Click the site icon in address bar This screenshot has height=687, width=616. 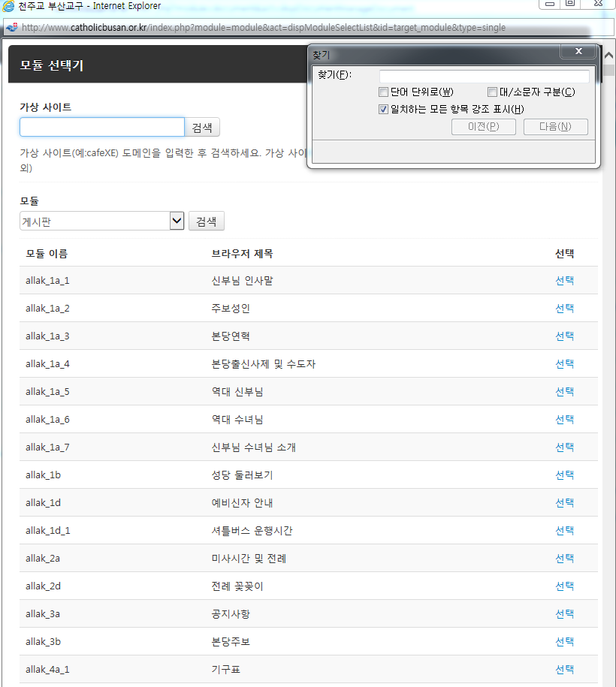pos(11,28)
